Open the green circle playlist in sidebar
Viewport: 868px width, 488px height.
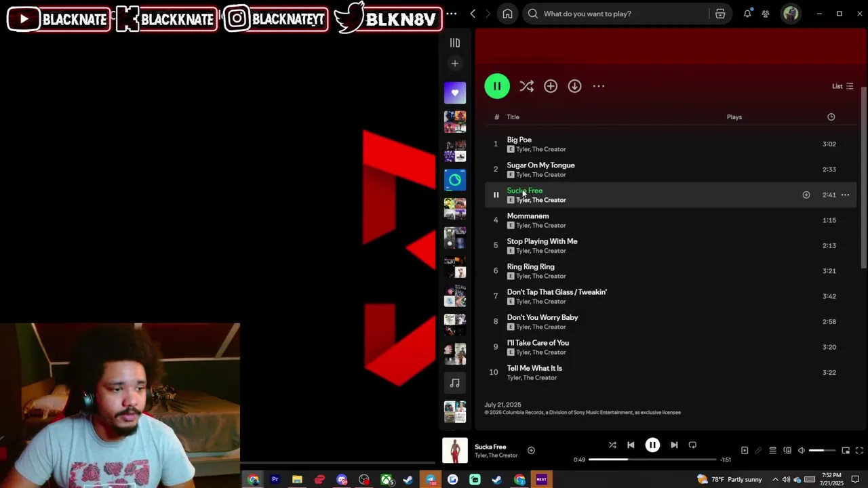pyautogui.click(x=455, y=180)
